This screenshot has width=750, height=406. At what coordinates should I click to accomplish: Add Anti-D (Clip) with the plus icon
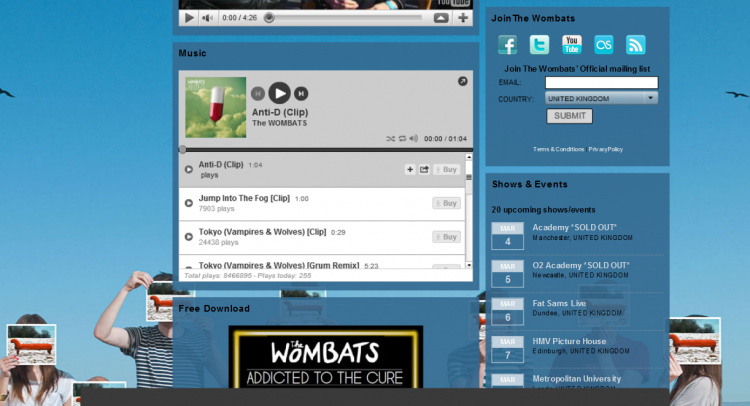[410, 169]
